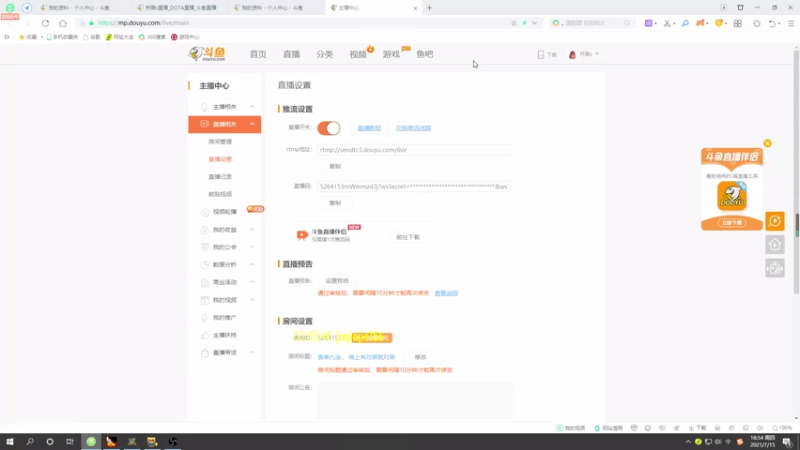Open 视频 in the top navigation

[x=358, y=54]
